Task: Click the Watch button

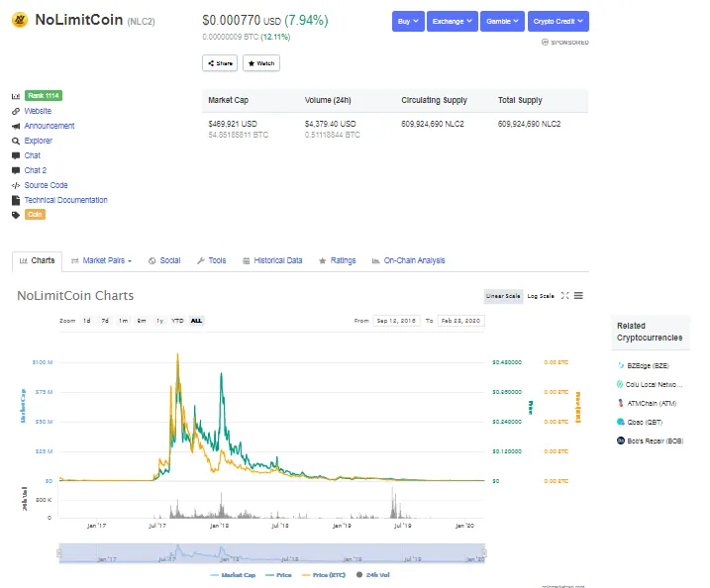Action: 261,63
